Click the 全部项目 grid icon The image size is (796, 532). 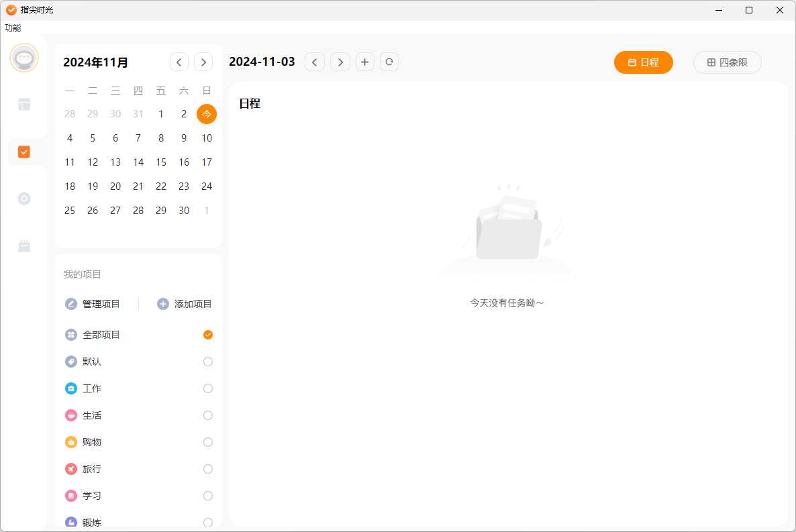tap(71, 335)
